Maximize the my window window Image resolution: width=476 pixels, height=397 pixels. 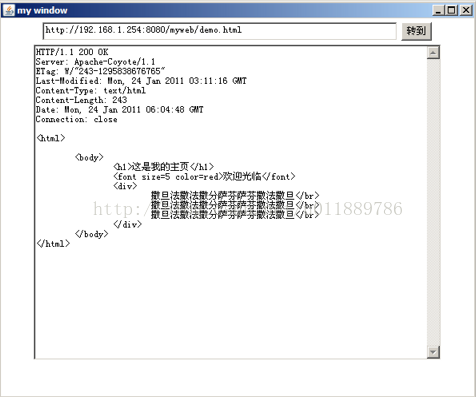(452, 10)
